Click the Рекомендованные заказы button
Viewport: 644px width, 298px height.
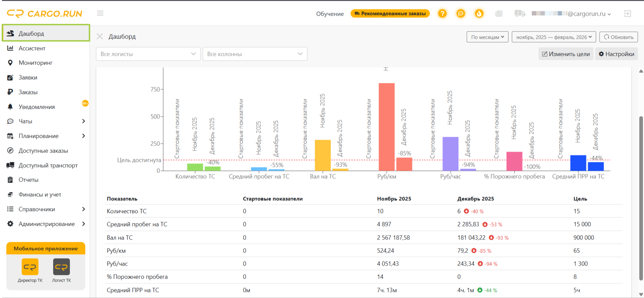coord(390,13)
